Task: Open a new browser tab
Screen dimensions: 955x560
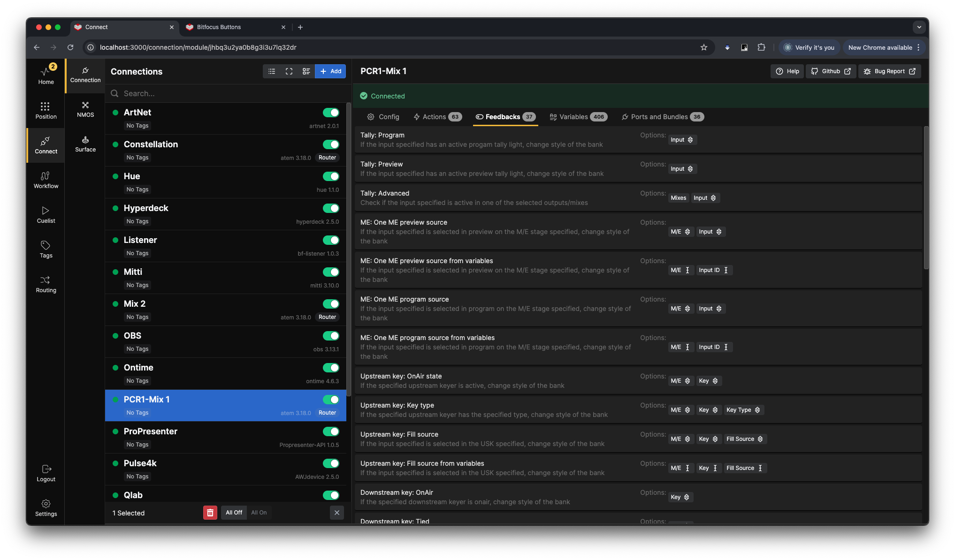Action: [x=300, y=27]
